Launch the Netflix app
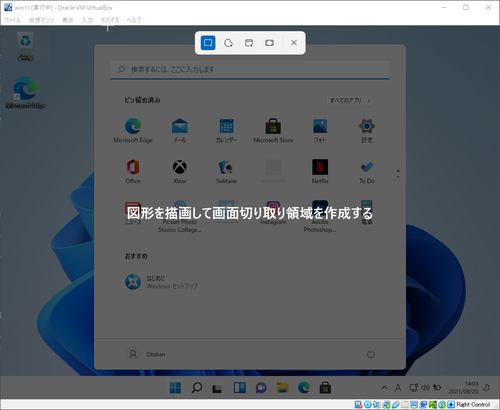 (320, 171)
